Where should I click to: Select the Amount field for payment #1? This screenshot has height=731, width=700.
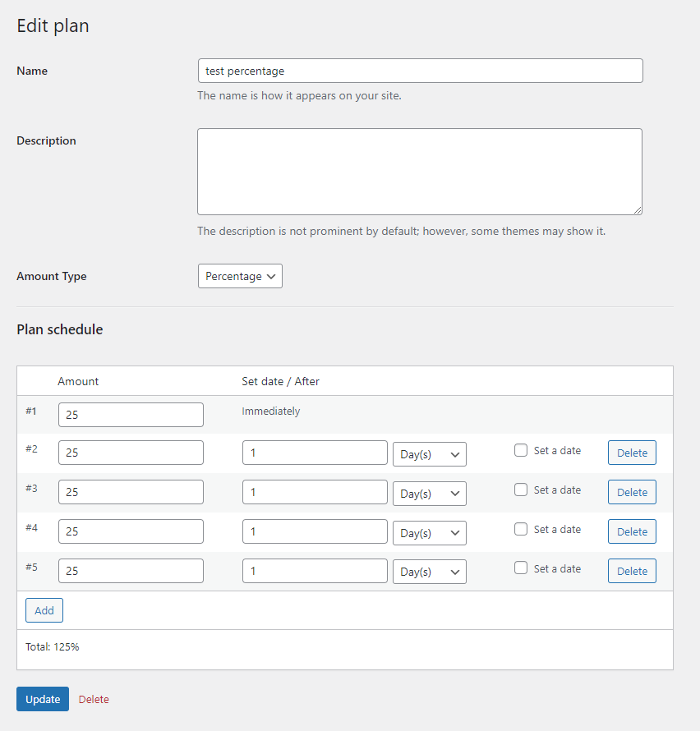click(x=131, y=415)
